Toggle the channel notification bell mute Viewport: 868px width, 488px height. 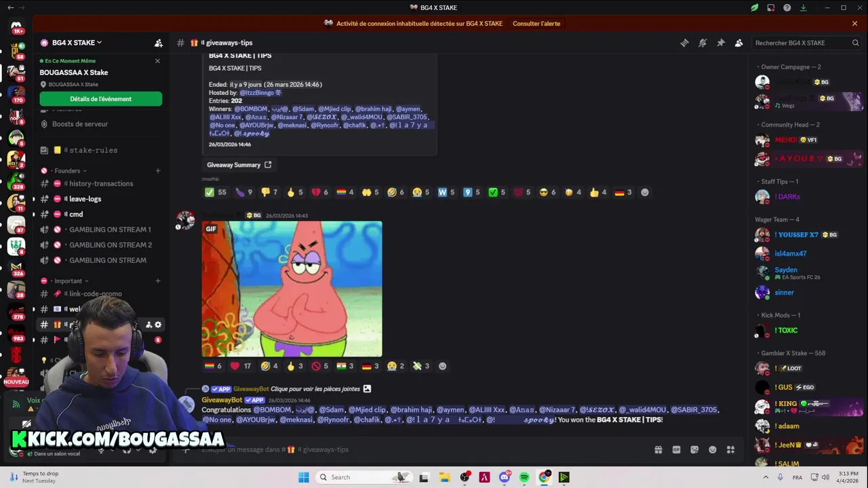703,43
